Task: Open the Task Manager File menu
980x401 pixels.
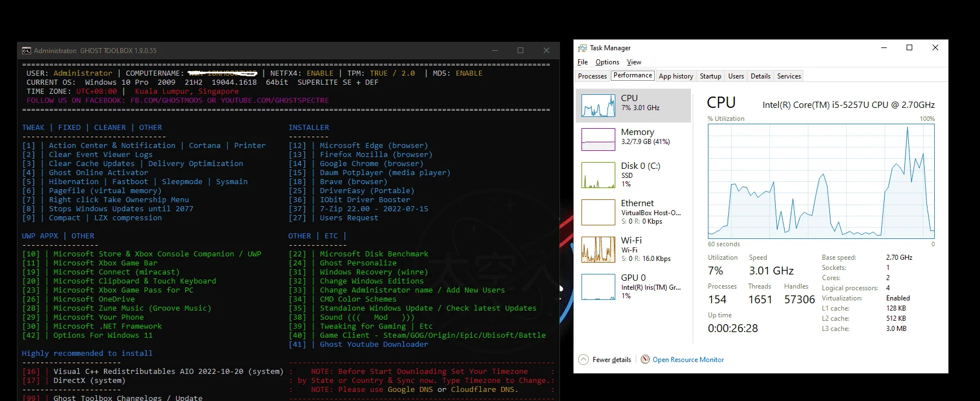Action: click(x=583, y=62)
